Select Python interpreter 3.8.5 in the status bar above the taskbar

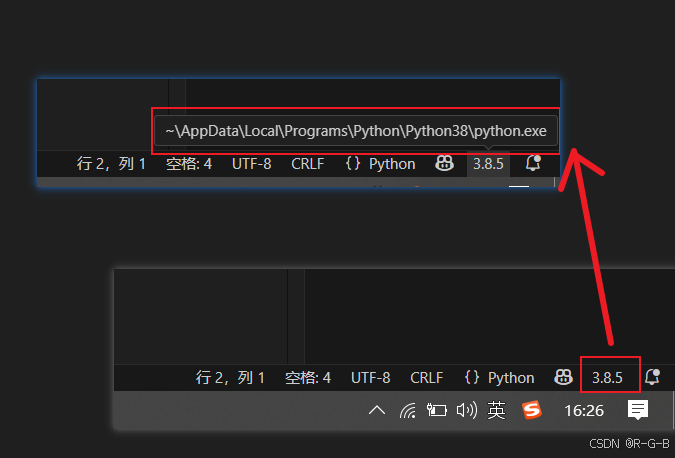[x=607, y=378]
